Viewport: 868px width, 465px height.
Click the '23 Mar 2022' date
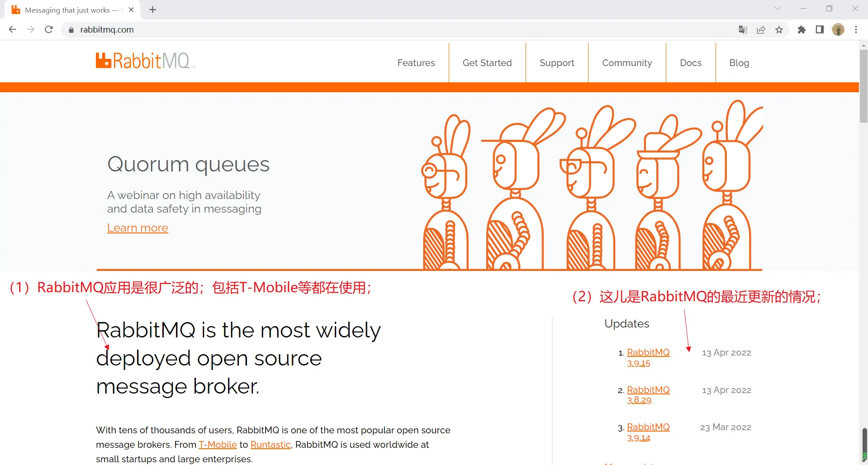pos(726,427)
